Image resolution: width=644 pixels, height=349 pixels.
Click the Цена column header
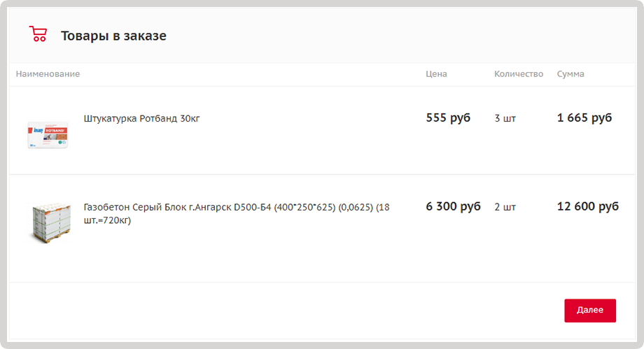(x=436, y=74)
